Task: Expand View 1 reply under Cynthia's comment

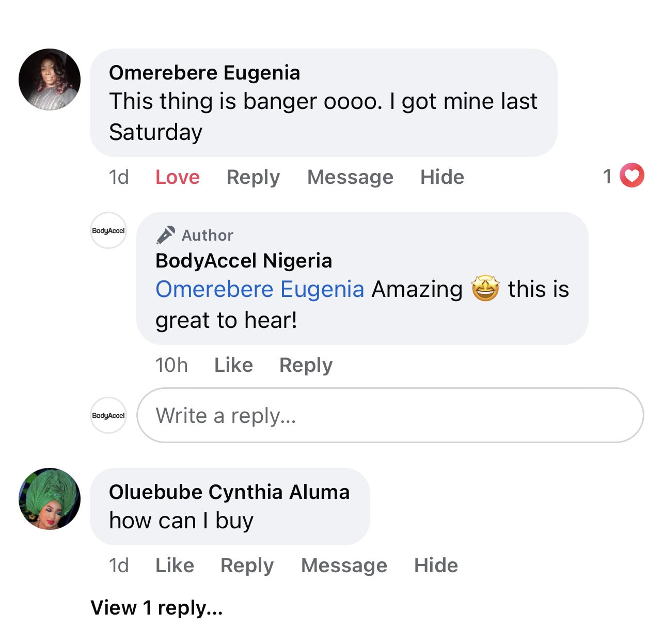Action: tap(157, 608)
